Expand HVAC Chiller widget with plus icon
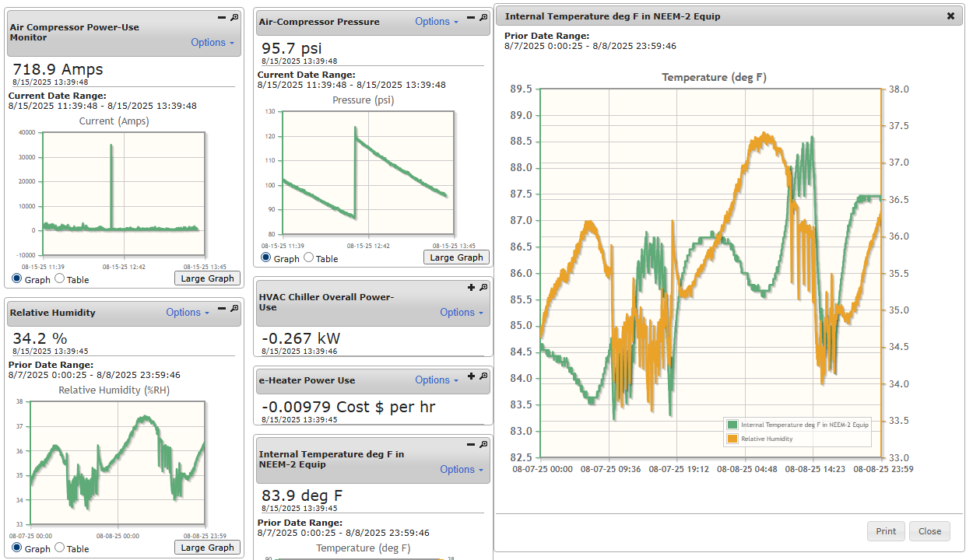Viewport: 973px width, 560px height. click(x=471, y=288)
